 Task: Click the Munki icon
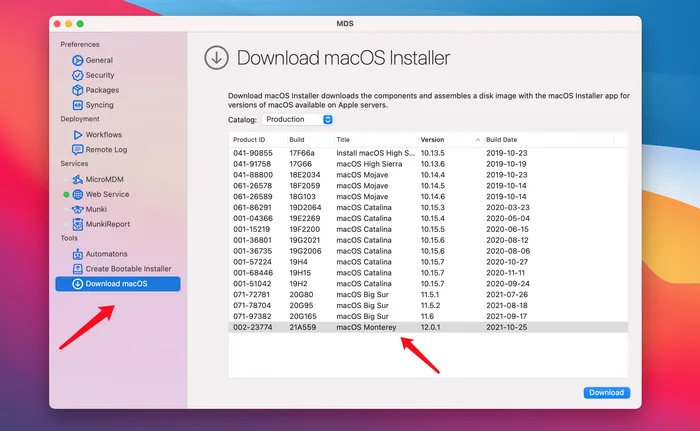click(x=78, y=209)
